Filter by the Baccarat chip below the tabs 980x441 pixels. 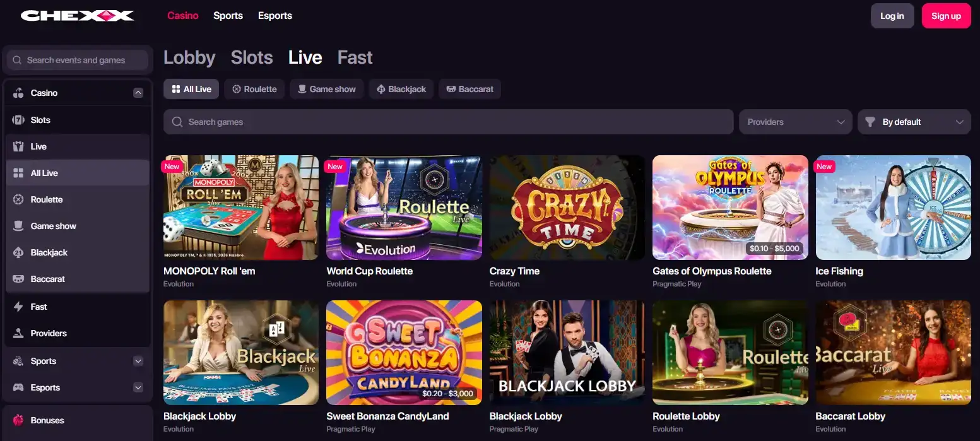point(470,89)
